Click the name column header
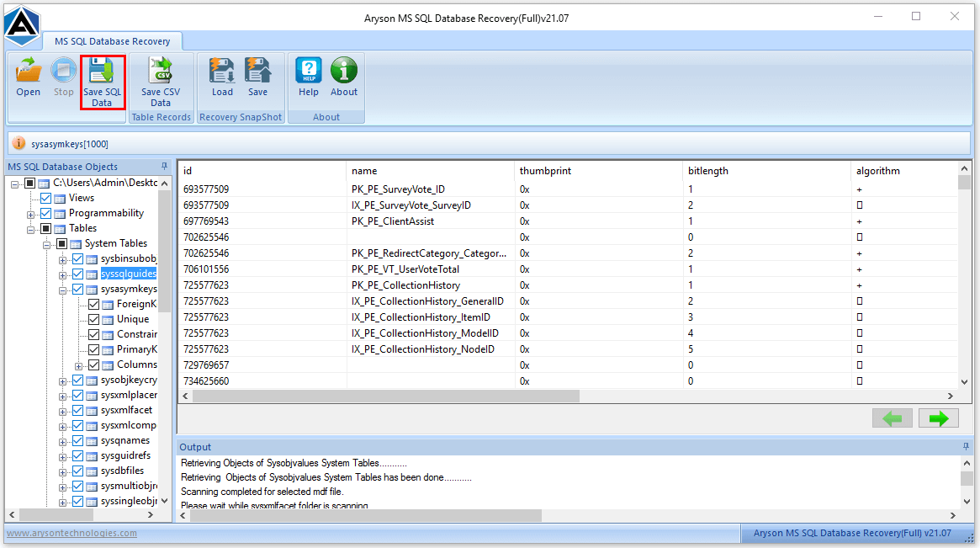980x548 pixels. (x=430, y=171)
